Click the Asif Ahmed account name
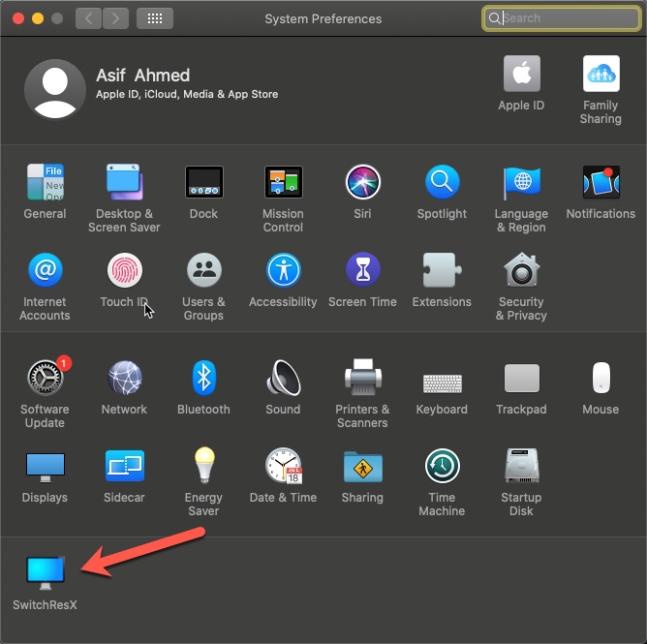This screenshot has width=647, height=644. 142,76
